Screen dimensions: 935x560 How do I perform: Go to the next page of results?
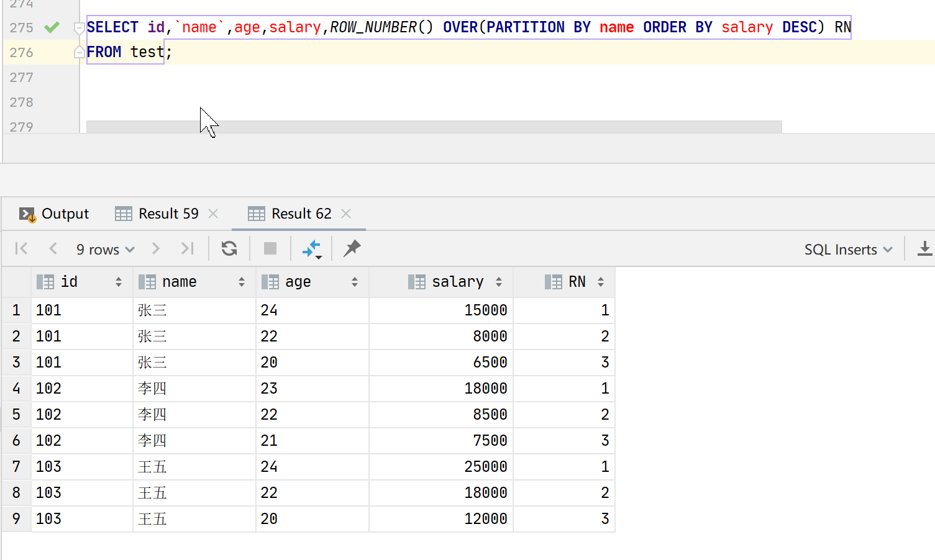pos(155,248)
